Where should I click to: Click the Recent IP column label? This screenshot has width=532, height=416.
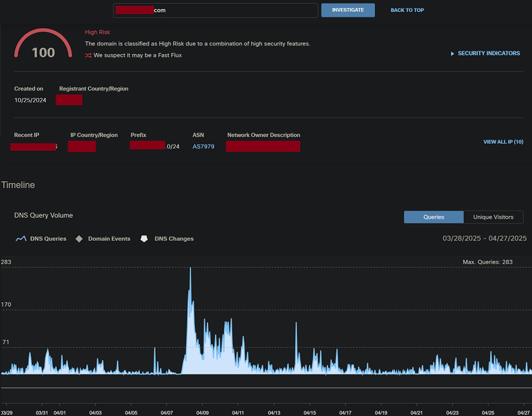(27, 135)
